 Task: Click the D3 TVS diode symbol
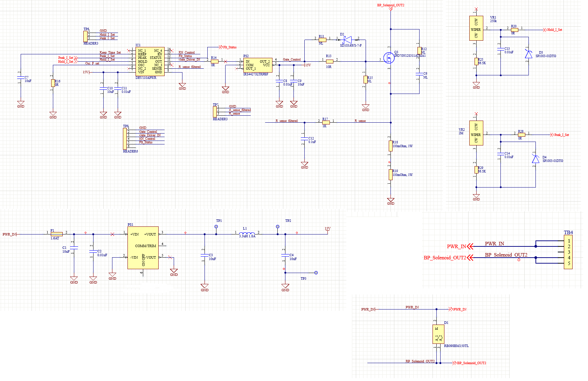tap(528, 54)
